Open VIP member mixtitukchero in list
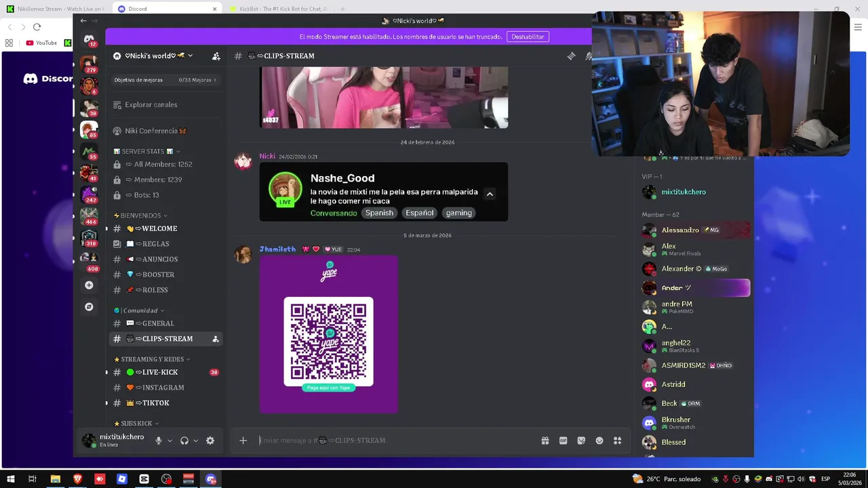868x488 pixels. pos(696,192)
